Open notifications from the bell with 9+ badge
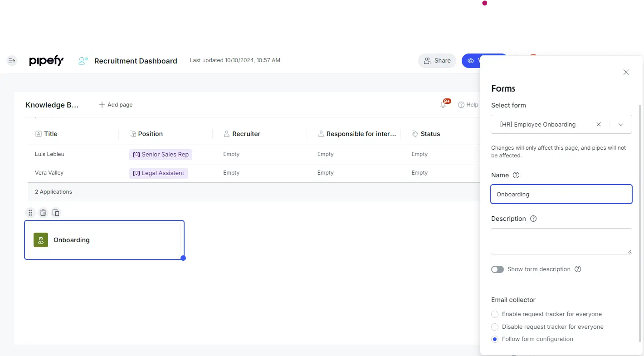This screenshot has height=356, width=644. (x=443, y=104)
